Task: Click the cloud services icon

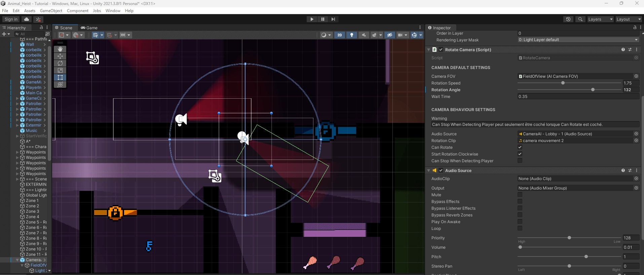Action: tap(27, 19)
